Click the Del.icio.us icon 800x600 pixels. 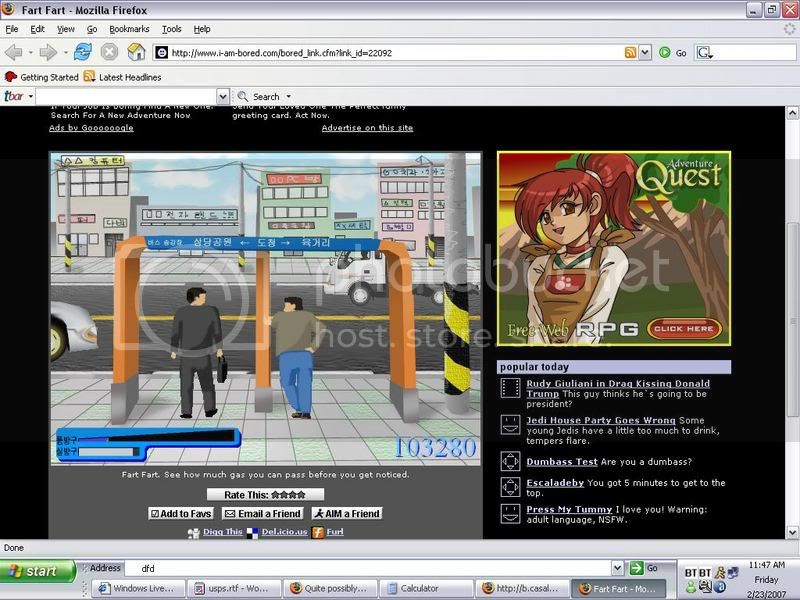(253, 533)
